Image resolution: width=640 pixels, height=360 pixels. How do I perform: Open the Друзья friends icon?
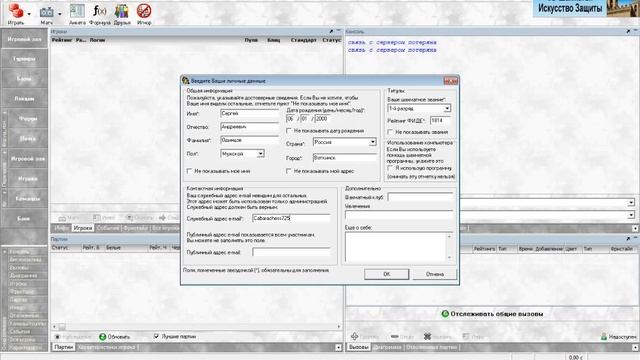point(121,11)
